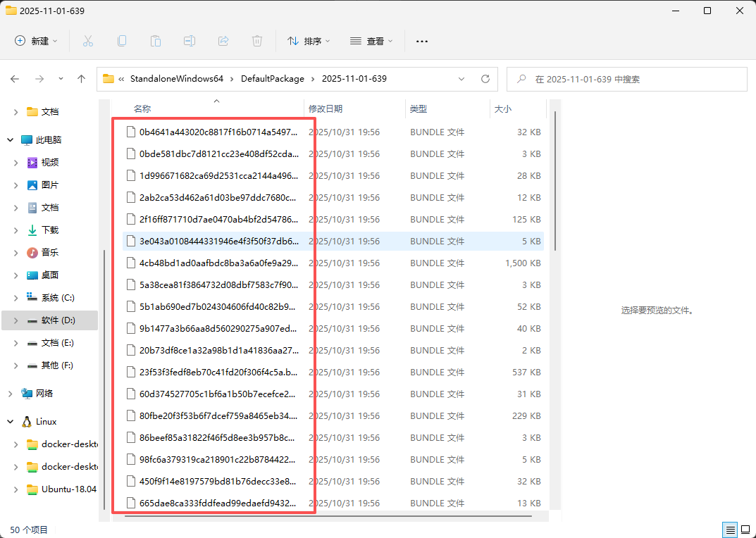Switch to details view icon in status bar
Viewport: 756px width, 538px height.
(x=729, y=530)
